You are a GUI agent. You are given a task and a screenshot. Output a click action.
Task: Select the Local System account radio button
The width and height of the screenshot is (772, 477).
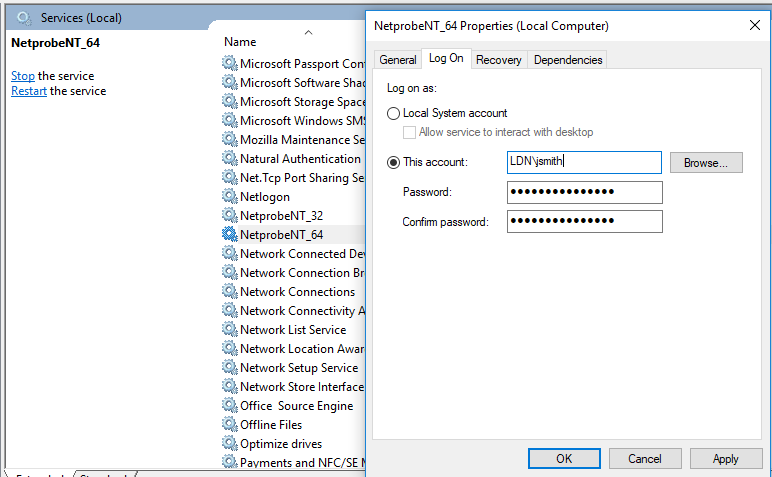[394, 114]
